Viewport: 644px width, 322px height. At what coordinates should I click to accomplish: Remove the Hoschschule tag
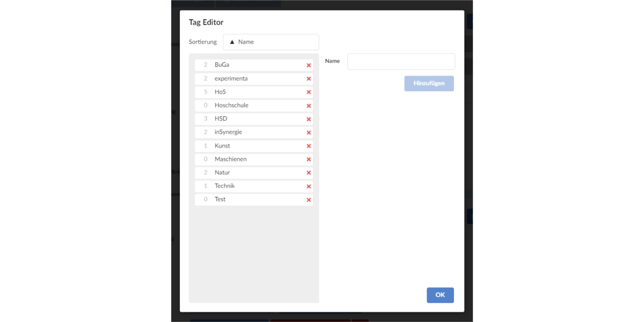pyautogui.click(x=309, y=105)
